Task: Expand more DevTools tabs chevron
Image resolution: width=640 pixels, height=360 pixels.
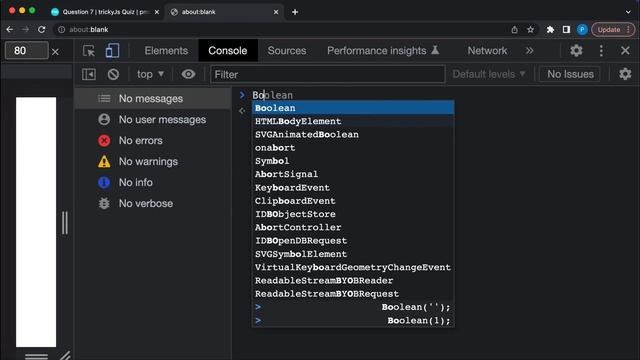Action: coord(529,51)
